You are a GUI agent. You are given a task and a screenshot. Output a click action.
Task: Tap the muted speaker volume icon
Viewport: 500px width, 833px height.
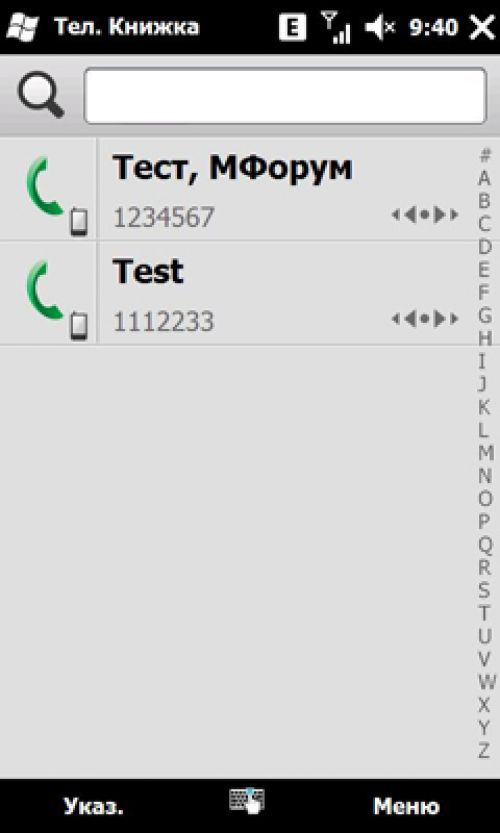pyautogui.click(x=380, y=28)
